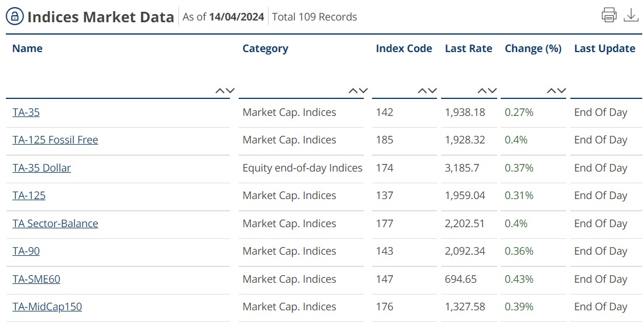This screenshot has width=644, height=322.
Task: Sort Category column descending with down arrow
Action: coord(364,91)
